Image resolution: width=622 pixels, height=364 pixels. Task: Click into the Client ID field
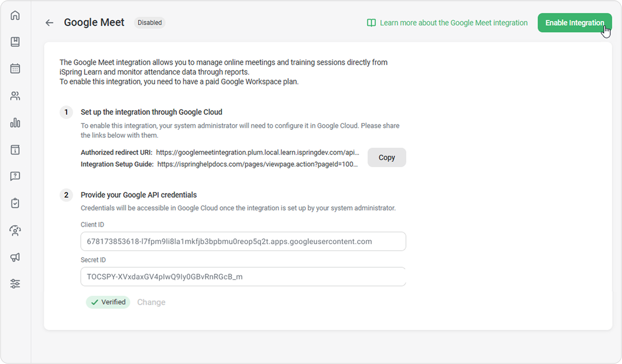(243, 242)
